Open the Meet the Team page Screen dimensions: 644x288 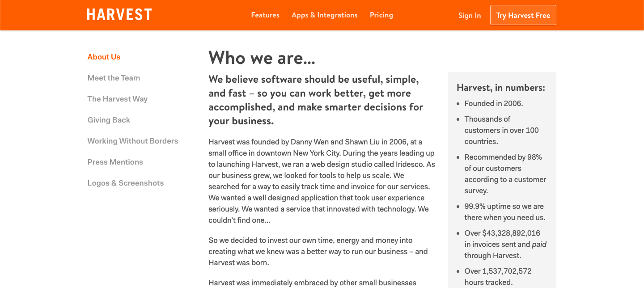[x=114, y=78]
